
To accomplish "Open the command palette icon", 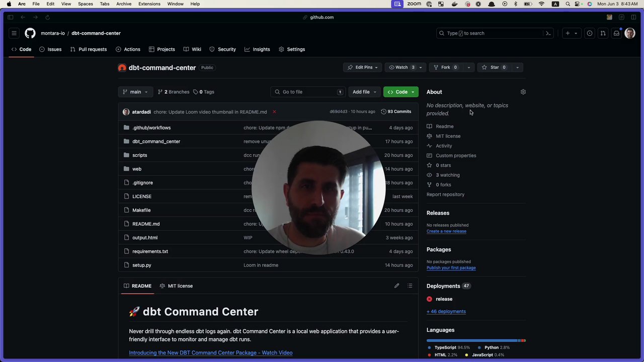I will tap(548, 33).
